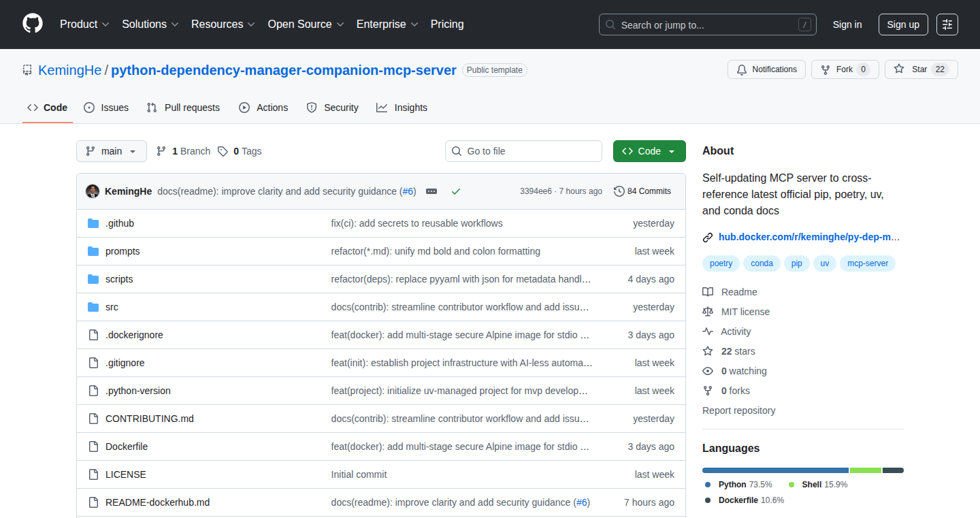The height and width of the screenshot is (518, 980).
Task: Click the poetry topic tag
Action: [721, 263]
